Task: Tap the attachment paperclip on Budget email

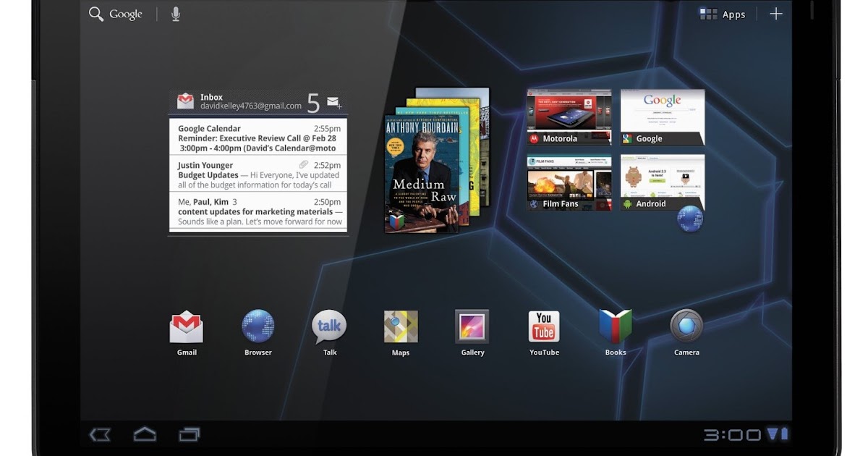Action: tap(304, 165)
